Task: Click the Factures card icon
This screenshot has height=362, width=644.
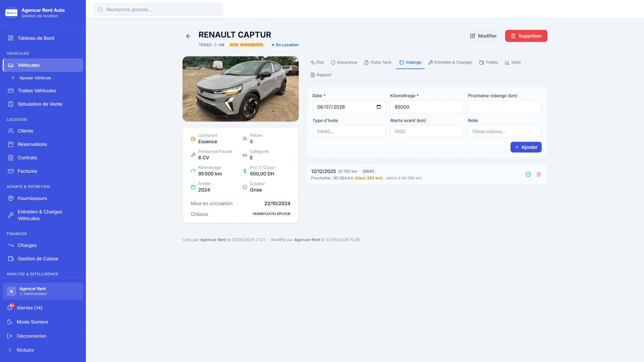Action: [11, 171]
